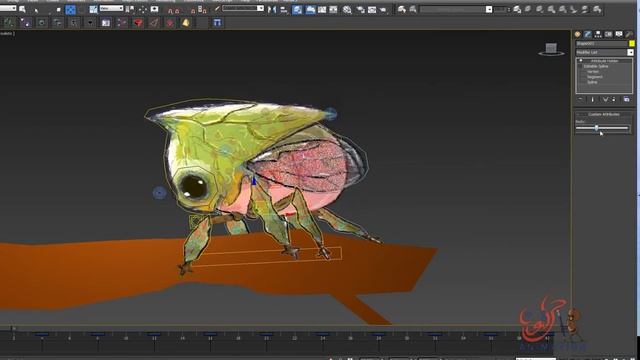The image size is (640, 360).
Task: Click the Align tool icon
Action: click(x=284, y=9)
